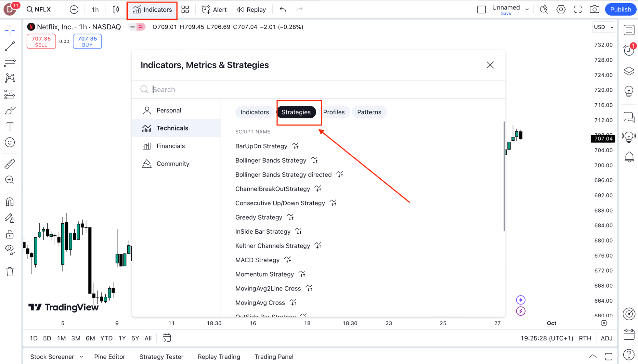The width and height of the screenshot is (638, 364).
Task: Open the Go to date calendar icon
Action: (167, 338)
